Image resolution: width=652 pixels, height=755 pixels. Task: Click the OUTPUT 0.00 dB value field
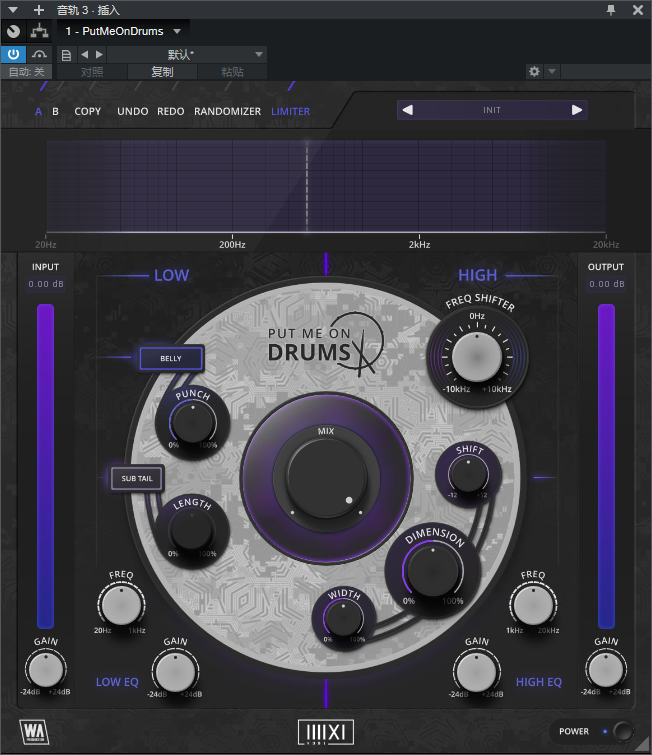click(607, 284)
